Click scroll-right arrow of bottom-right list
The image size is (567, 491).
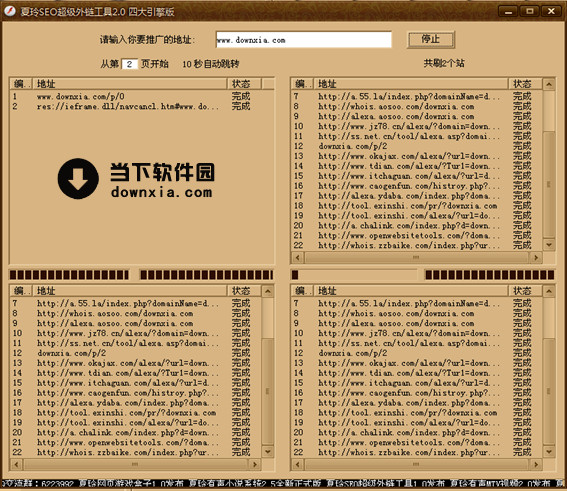click(x=536, y=464)
